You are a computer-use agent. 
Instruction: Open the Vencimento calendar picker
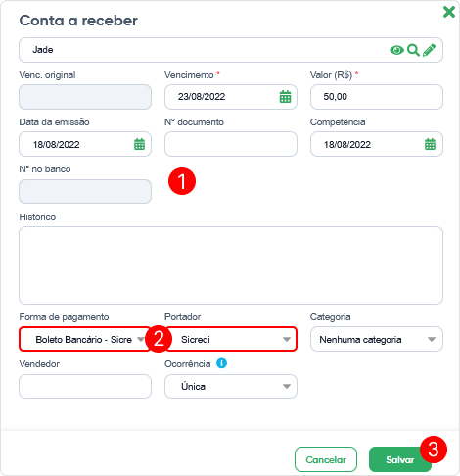285,97
